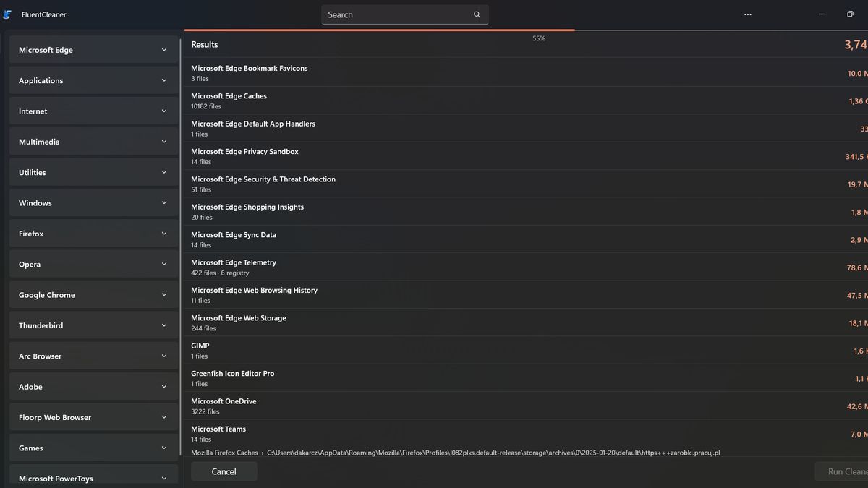Select Microsoft Edge Security & Threat Detection

(526, 184)
